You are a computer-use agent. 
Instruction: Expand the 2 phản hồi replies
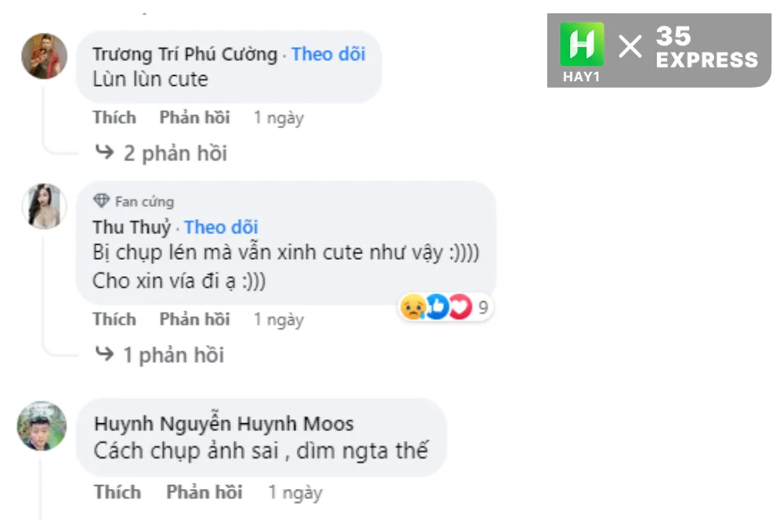pos(161,153)
